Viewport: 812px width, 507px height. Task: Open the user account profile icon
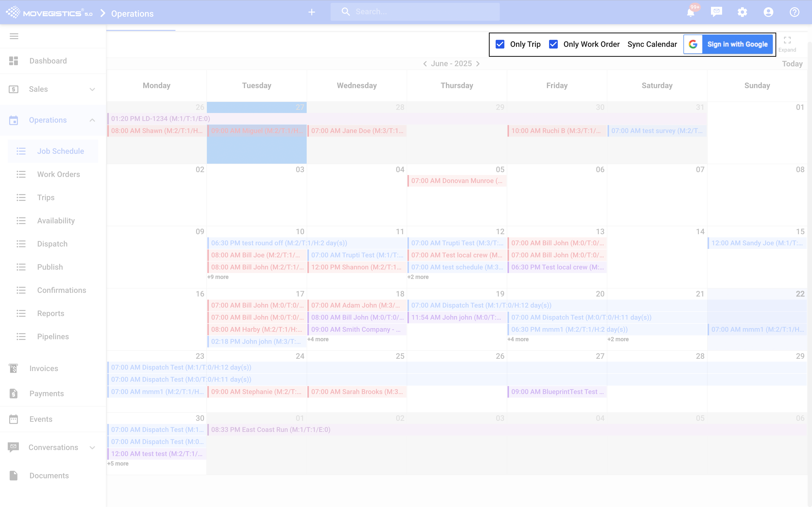[768, 12]
